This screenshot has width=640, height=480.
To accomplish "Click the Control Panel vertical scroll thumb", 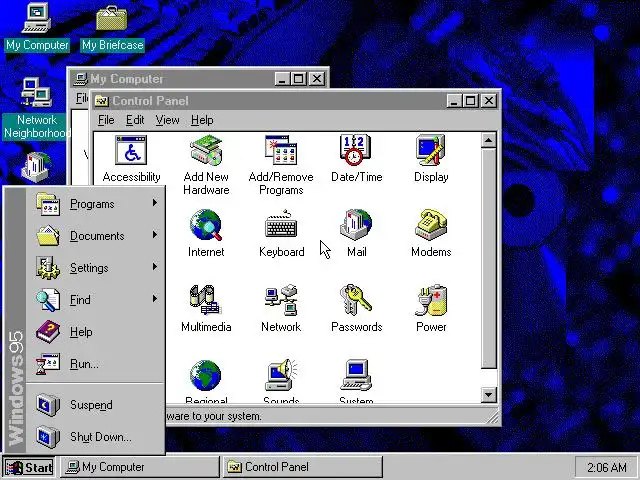I will 489,258.
